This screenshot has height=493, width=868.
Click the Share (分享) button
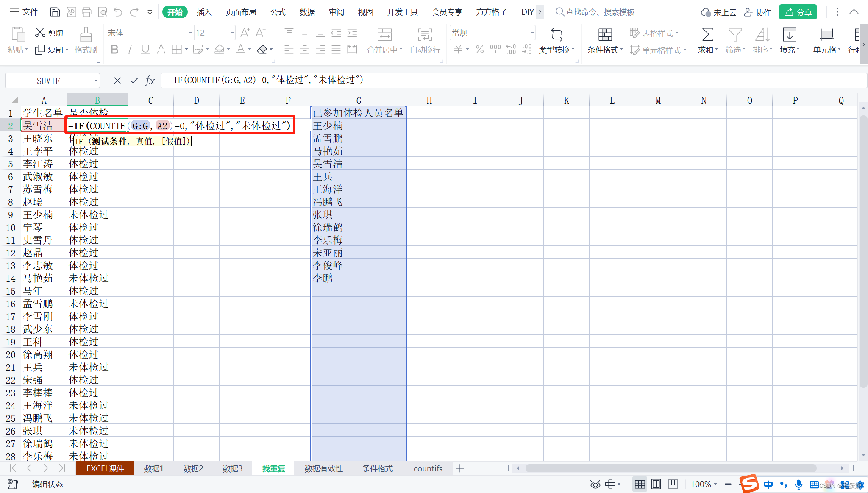click(x=798, y=12)
